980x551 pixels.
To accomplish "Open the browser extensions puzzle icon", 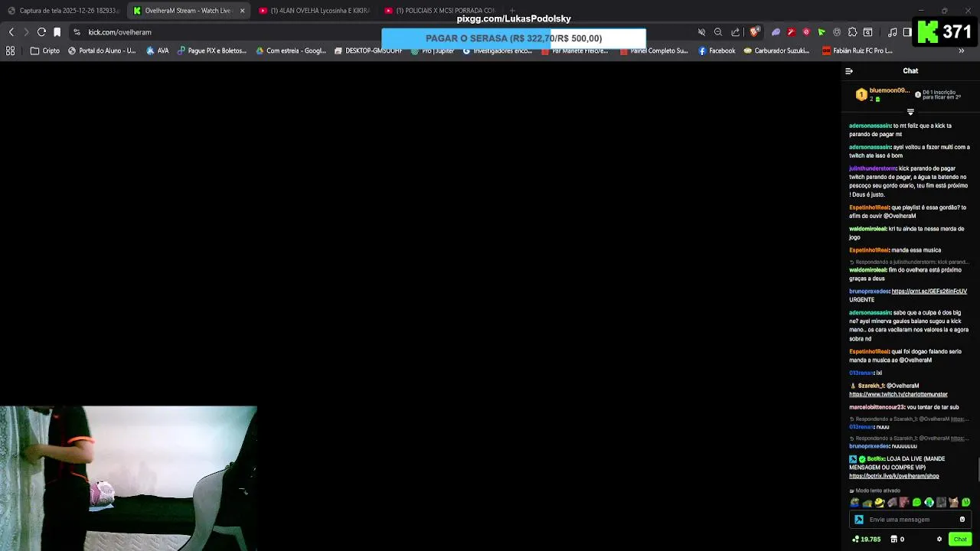I will (852, 32).
